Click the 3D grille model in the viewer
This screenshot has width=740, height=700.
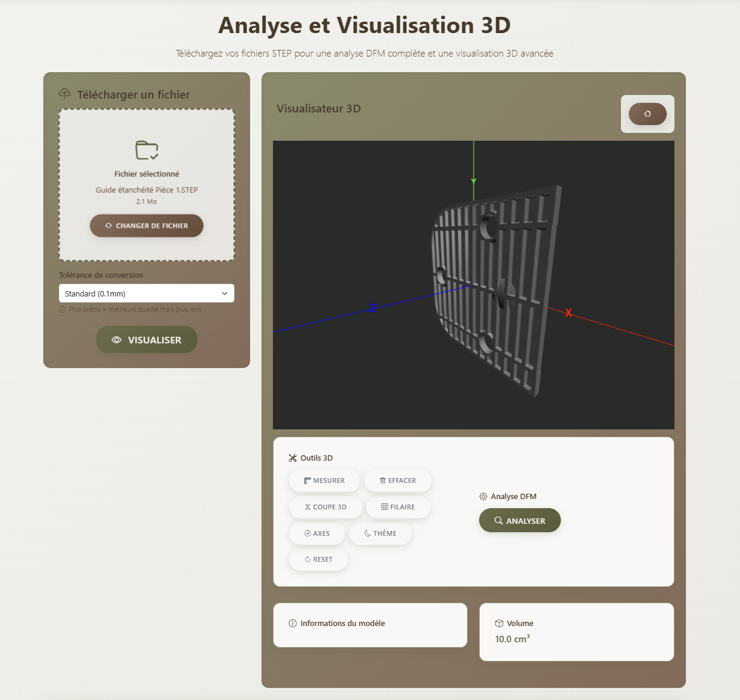click(x=497, y=290)
